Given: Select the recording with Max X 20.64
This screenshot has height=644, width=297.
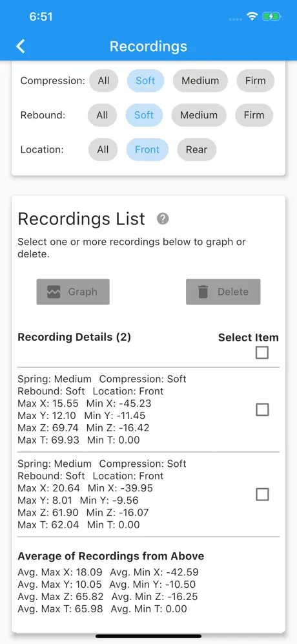Looking at the screenshot, I should [x=262, y=495].
